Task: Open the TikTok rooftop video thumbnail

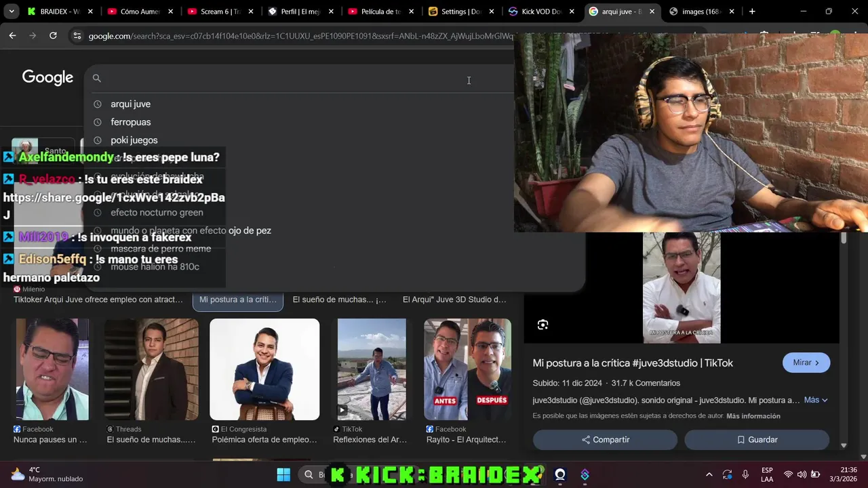Action: tap(372, 369)
